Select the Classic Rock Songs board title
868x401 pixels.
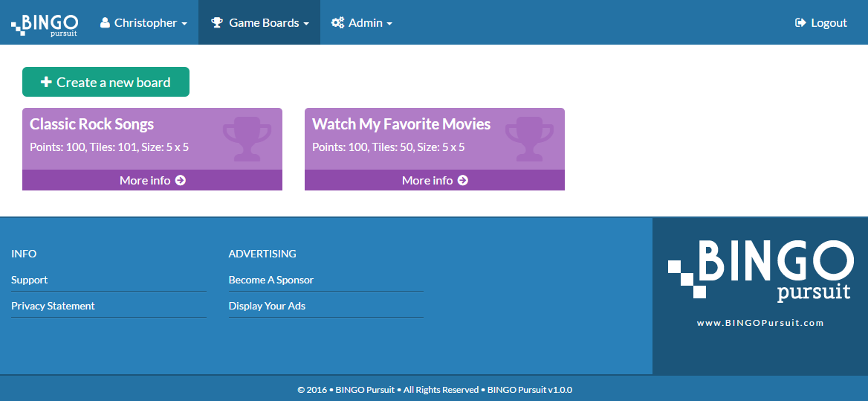point(92,124)
